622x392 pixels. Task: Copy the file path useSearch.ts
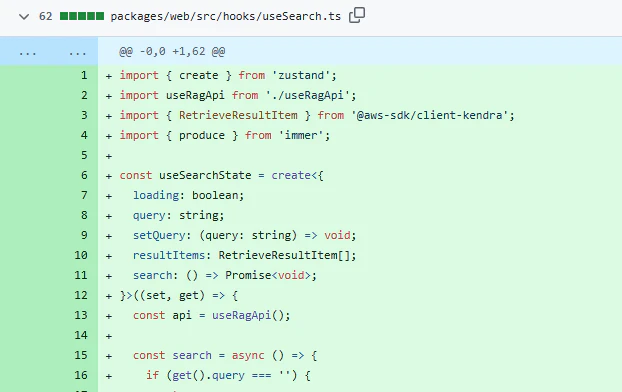click(357, 15)
